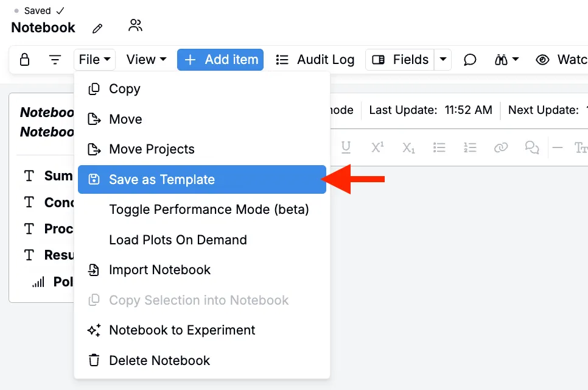Select Import Notebook menu entry
The width and height of the screenshot is (588, 390).
pos(159,270)
